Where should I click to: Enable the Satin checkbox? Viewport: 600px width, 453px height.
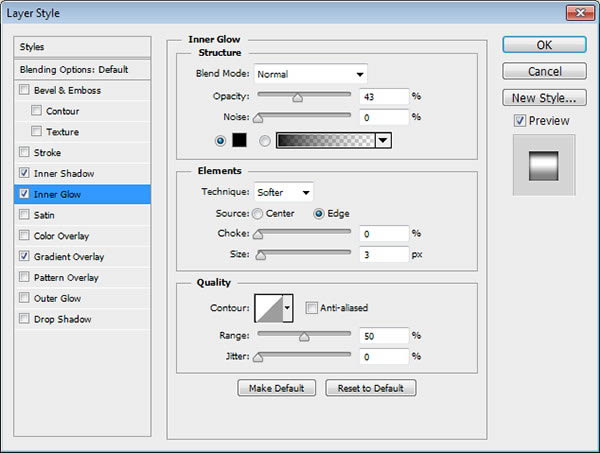coord(24,214)
